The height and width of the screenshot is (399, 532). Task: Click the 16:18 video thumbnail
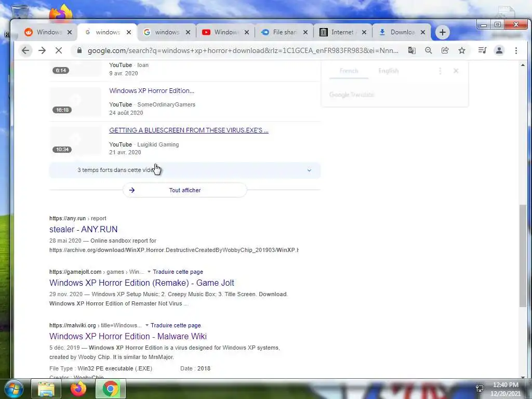tap(76, 102)
